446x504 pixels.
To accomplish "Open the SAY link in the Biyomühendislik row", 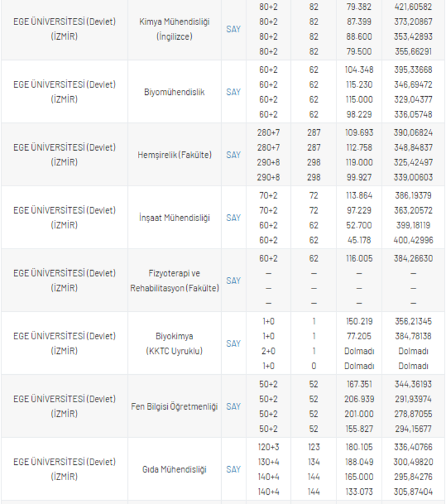I will coord(233,92).
